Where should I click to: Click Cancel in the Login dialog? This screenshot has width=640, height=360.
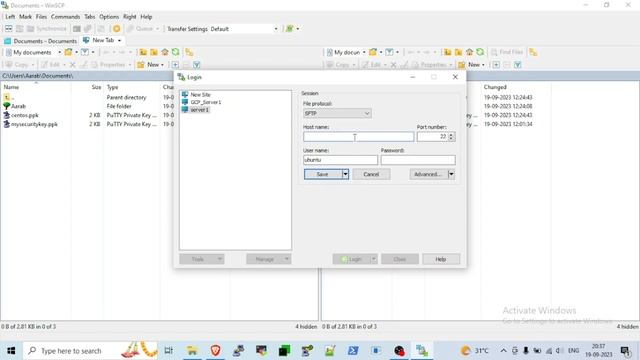371,174
